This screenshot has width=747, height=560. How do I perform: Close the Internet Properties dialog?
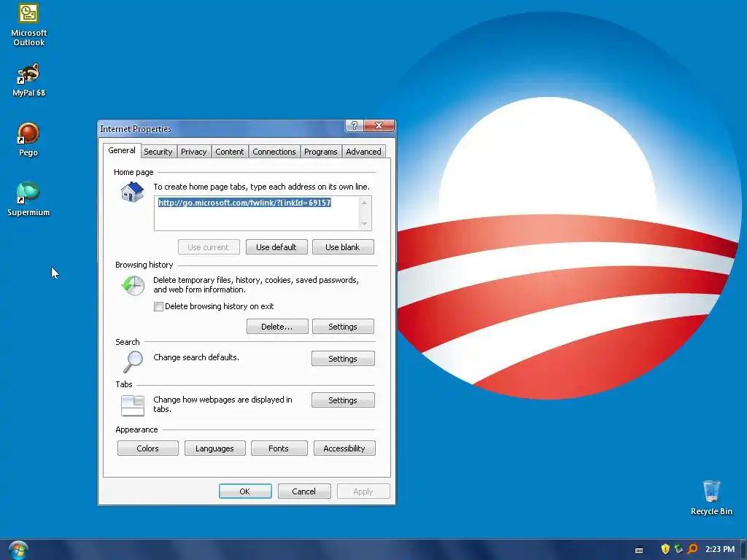tap(379, 125)
